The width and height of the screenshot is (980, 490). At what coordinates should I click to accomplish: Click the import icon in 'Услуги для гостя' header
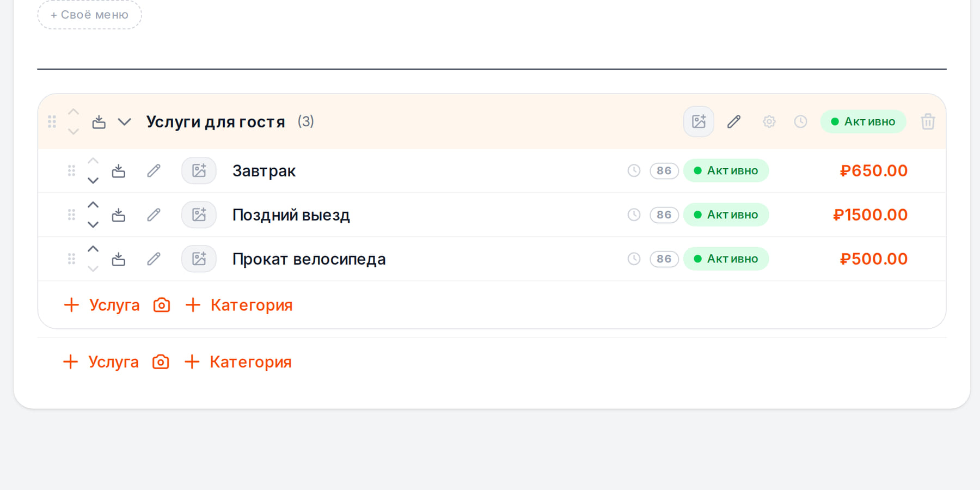click(x=99, y=121)
